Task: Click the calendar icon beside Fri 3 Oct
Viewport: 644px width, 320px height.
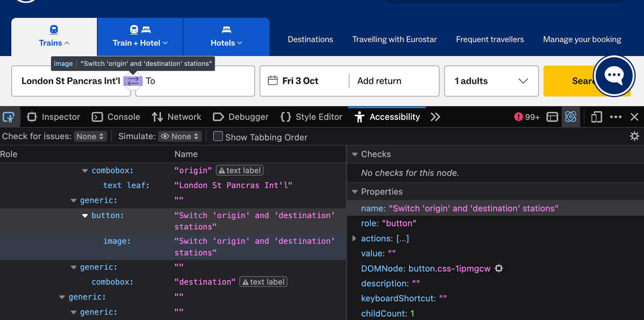Action: tap(273, 81)
